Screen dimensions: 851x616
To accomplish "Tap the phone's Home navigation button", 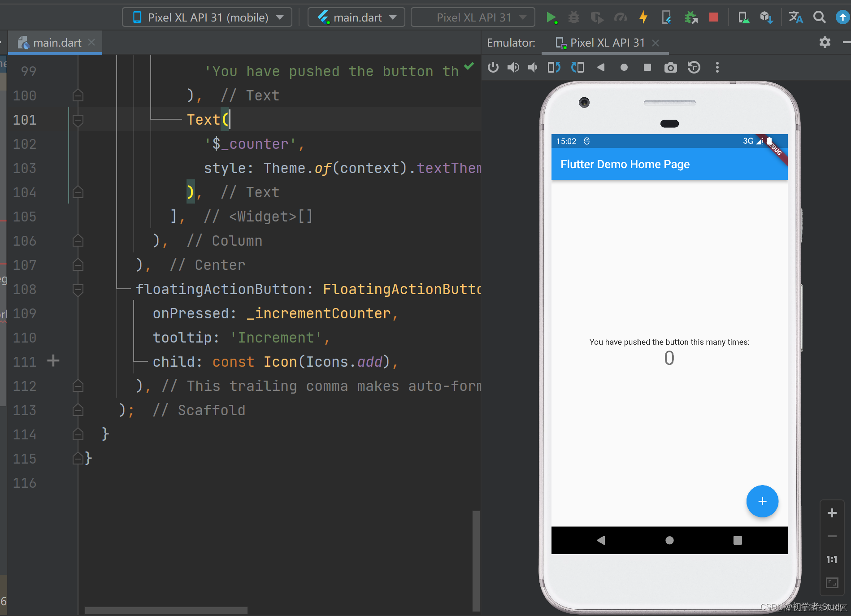I will 669,540.
